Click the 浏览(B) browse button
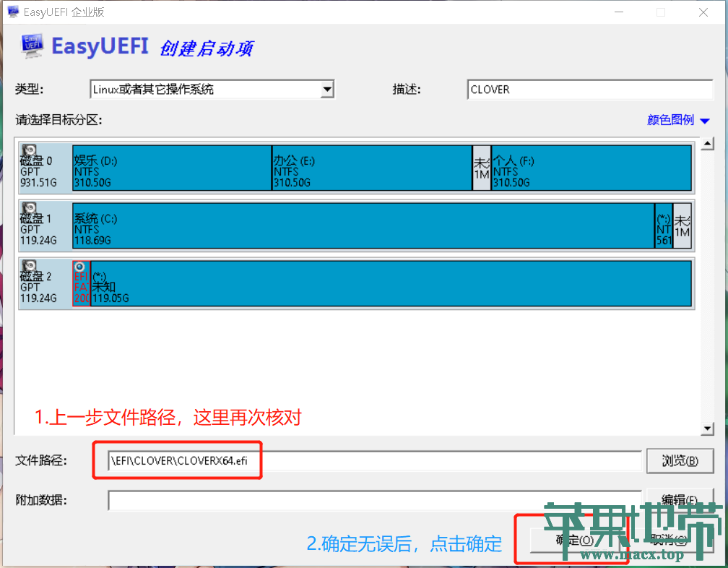 pyautogui.click(x=680, y=461)
